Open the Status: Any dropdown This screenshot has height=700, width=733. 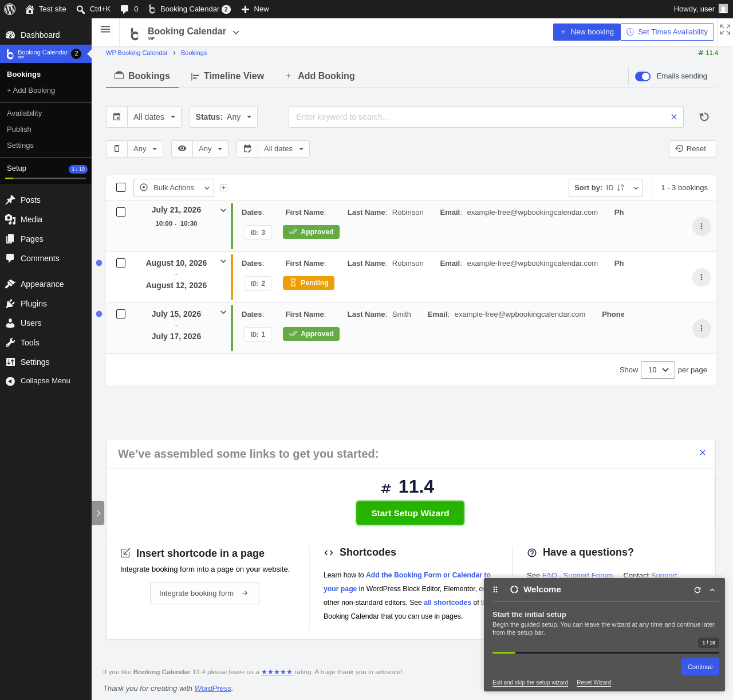coord(223,117)
